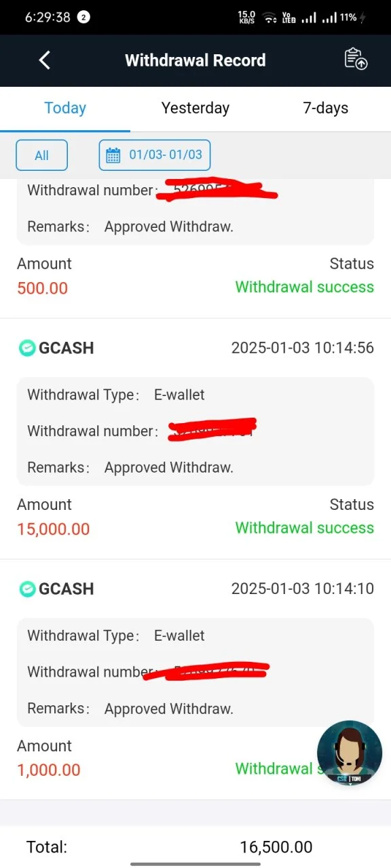Tap the notification count badge near the clock
Viewport: 391px width, 868px height.
pyautogui.click(x=83, y=18)
